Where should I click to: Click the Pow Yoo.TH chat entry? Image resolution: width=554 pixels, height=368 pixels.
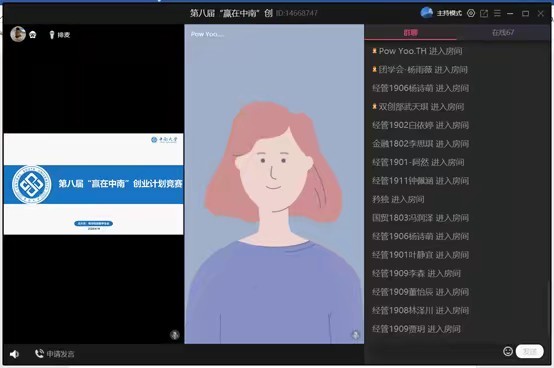[417, 51]
